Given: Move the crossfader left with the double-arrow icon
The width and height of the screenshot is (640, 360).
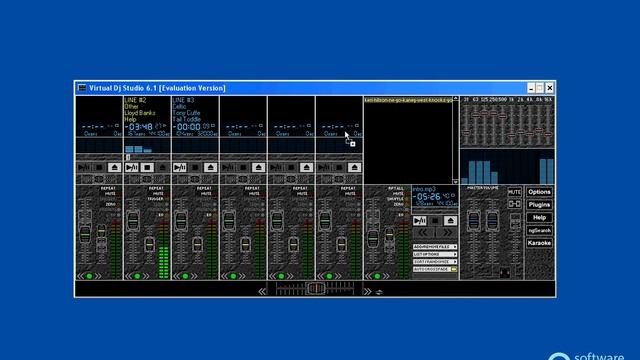Looking at the screenshot, I should pyautogui.click(x=262, y=291).
